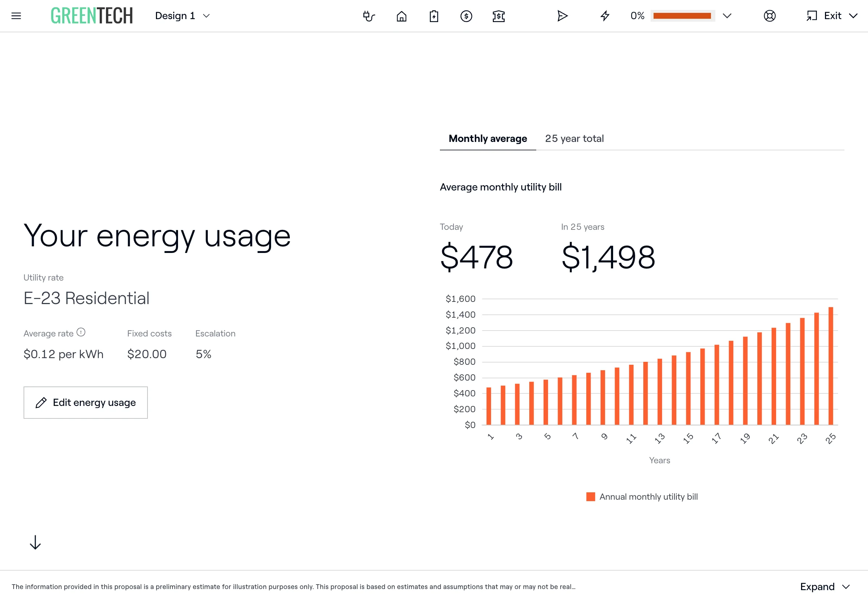Click the 5% escalation value

(203, 354)
